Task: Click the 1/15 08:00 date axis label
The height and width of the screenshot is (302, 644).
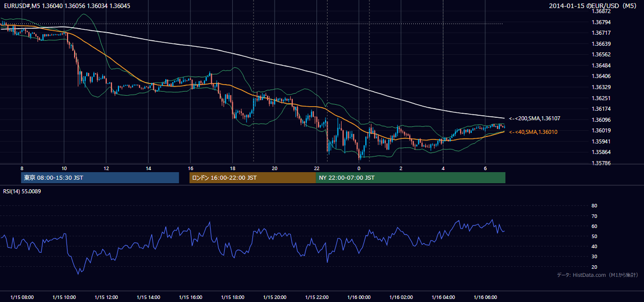Action: (x=22, y=297)
